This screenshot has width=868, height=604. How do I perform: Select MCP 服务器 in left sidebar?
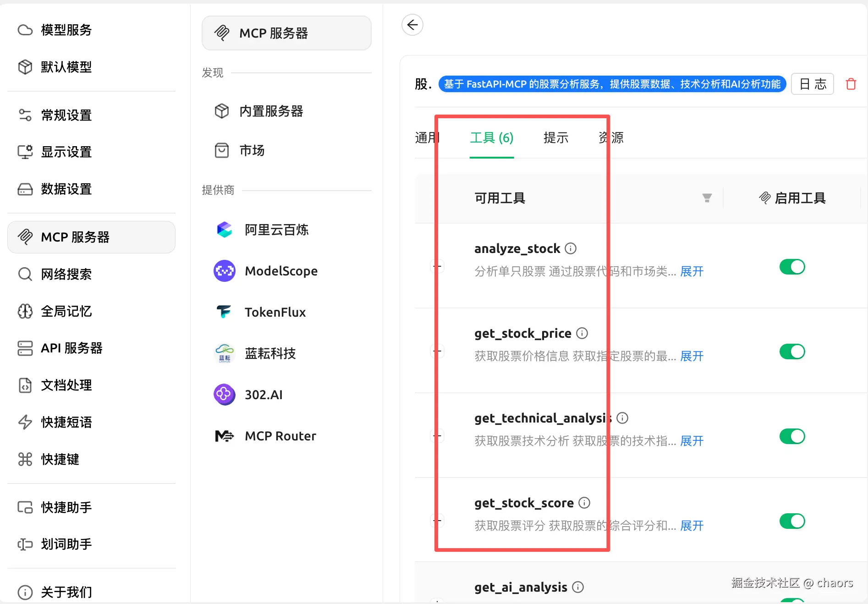[x=91, y=237]
